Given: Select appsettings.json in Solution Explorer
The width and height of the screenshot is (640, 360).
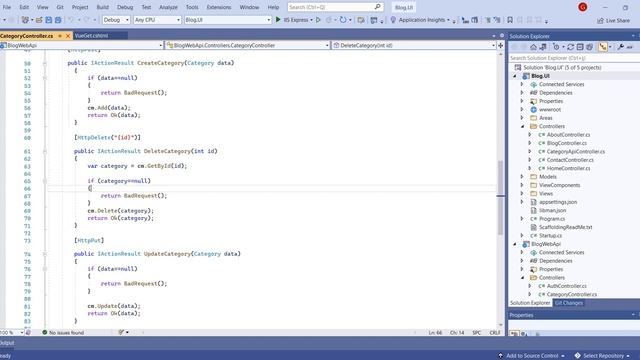Looking at the screenshot, I should (x=558, y=202).
